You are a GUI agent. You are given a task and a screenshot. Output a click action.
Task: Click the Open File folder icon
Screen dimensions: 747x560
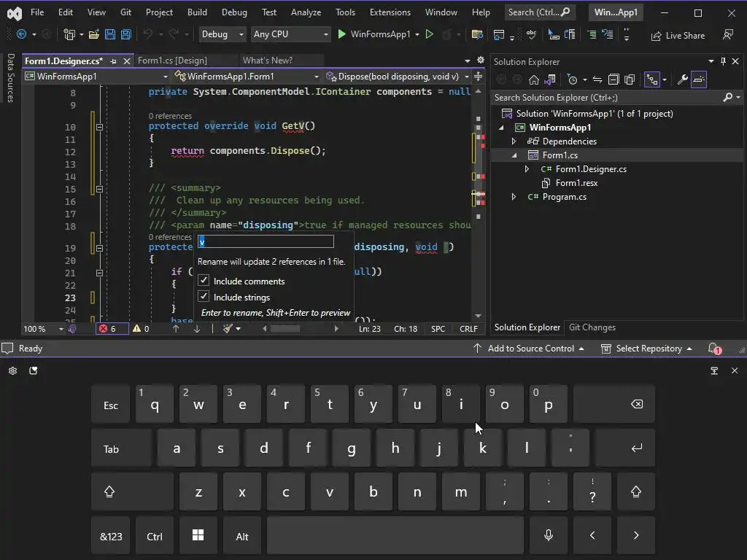[94, 34]
